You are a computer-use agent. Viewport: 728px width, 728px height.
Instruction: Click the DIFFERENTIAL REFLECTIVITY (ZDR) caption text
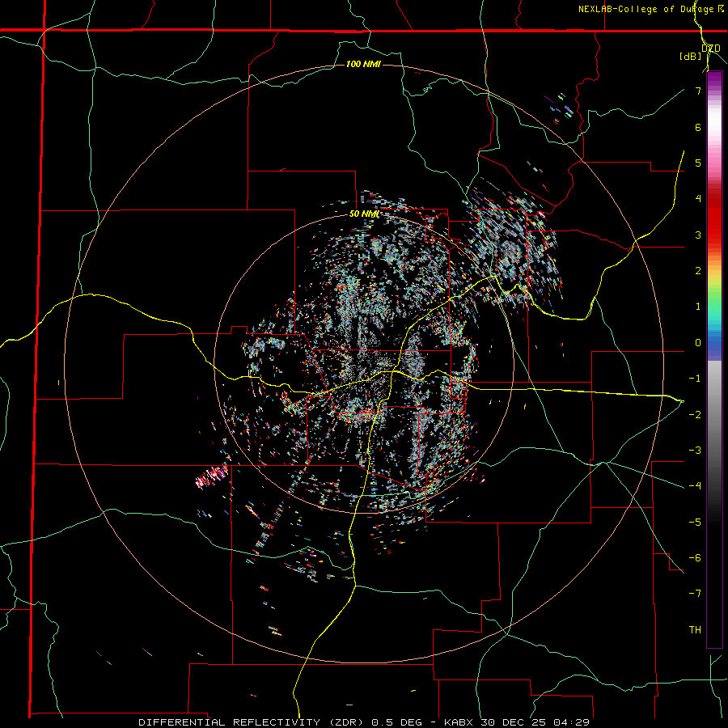252,722
